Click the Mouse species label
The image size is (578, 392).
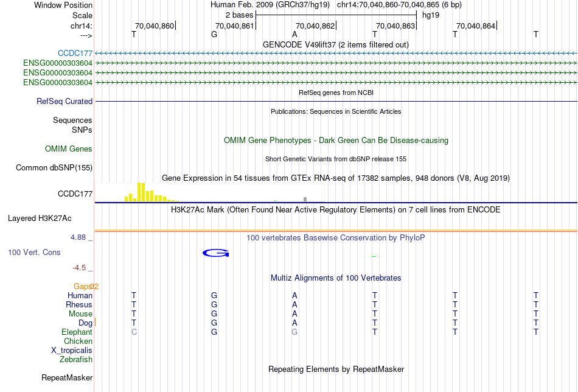[80, 314]
